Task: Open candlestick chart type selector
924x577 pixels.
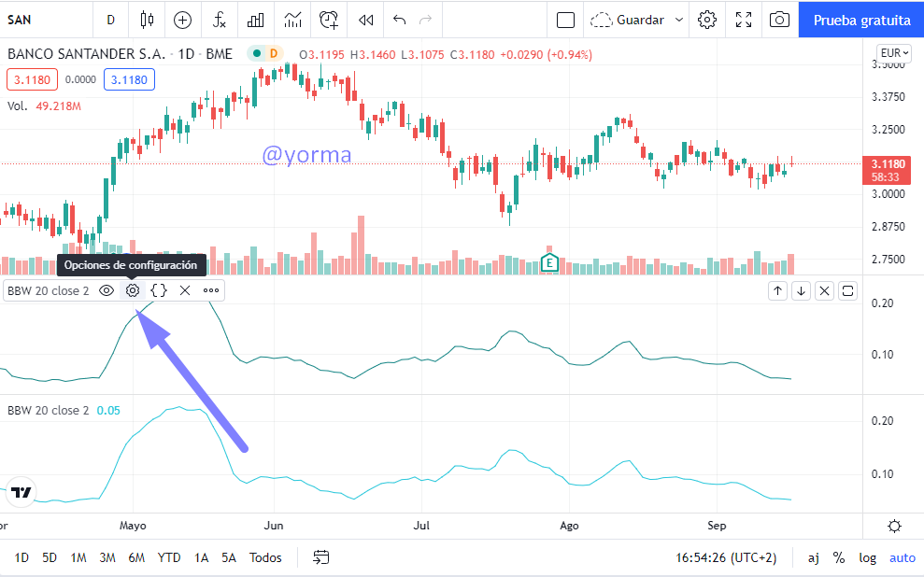Action: click(147, 20)
